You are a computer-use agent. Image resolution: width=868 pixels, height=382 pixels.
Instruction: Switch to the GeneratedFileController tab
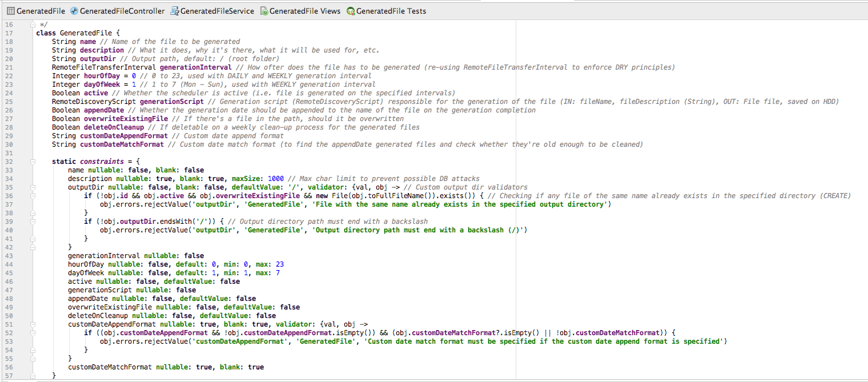[122, 11]
